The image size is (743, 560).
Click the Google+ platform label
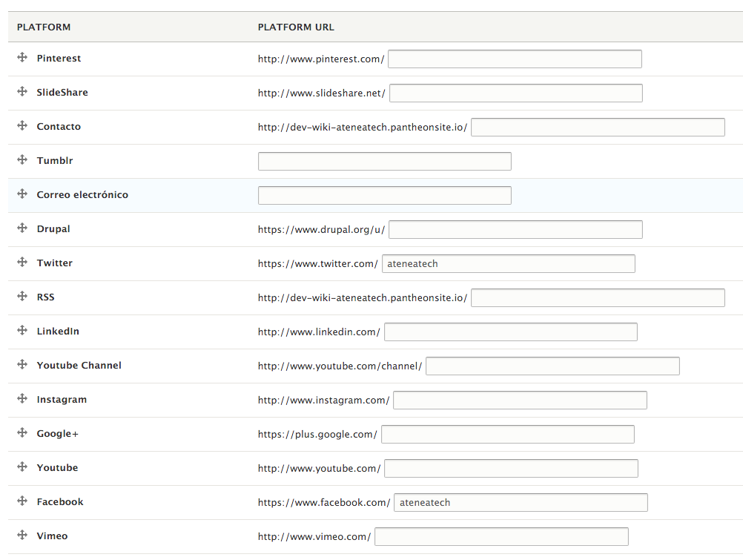point(57,433)
